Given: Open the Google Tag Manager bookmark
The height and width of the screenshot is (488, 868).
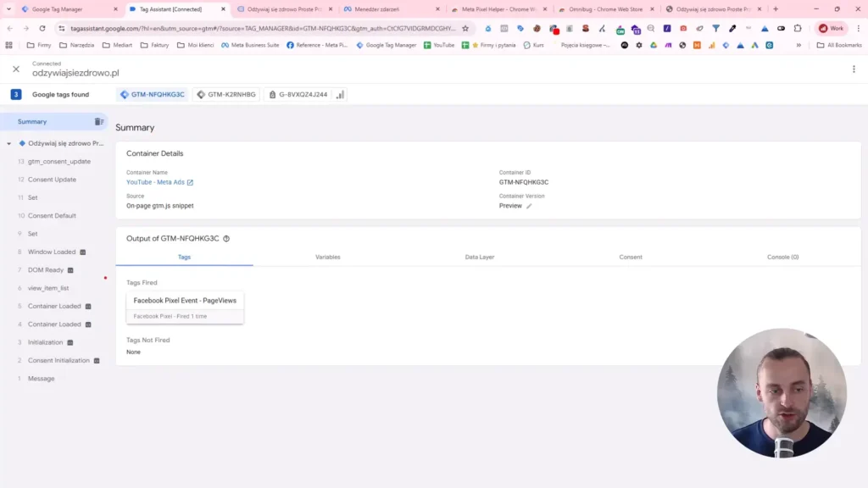Looking at the screenshot, I should pos(387,45).
